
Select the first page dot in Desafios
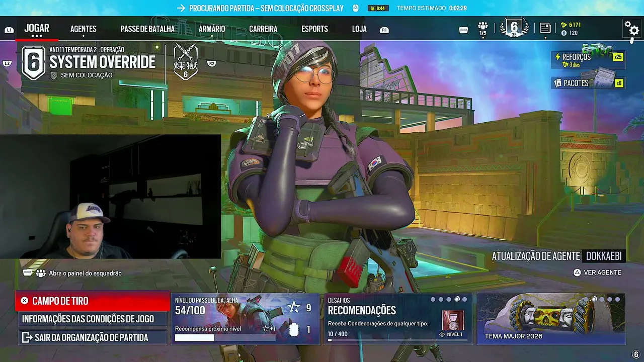[x=433, y=300]
